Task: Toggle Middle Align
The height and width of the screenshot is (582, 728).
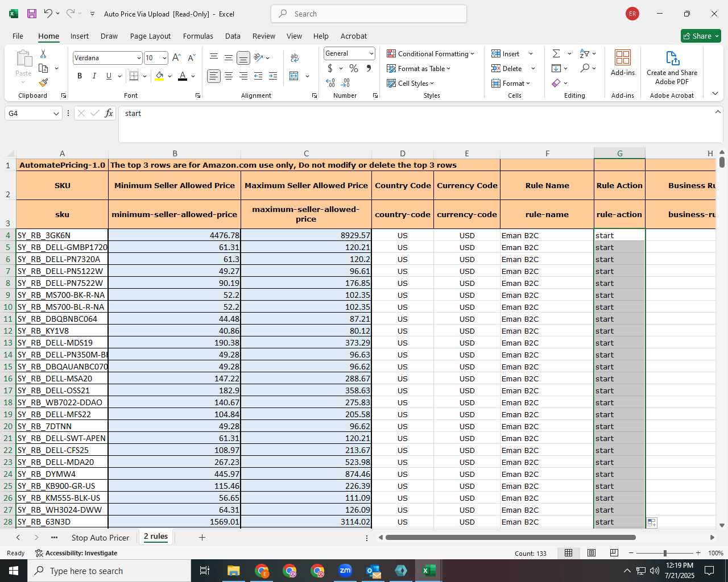Action: coord(228,57)
